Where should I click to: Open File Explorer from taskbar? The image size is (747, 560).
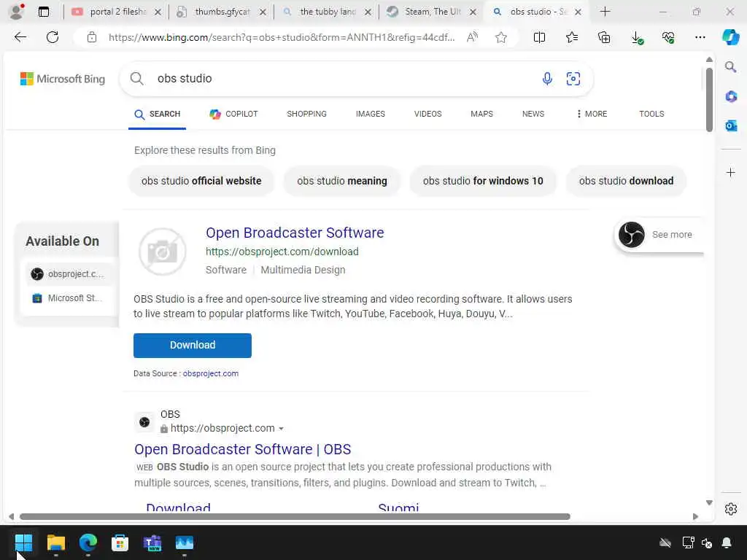click(x=55, y=542)
